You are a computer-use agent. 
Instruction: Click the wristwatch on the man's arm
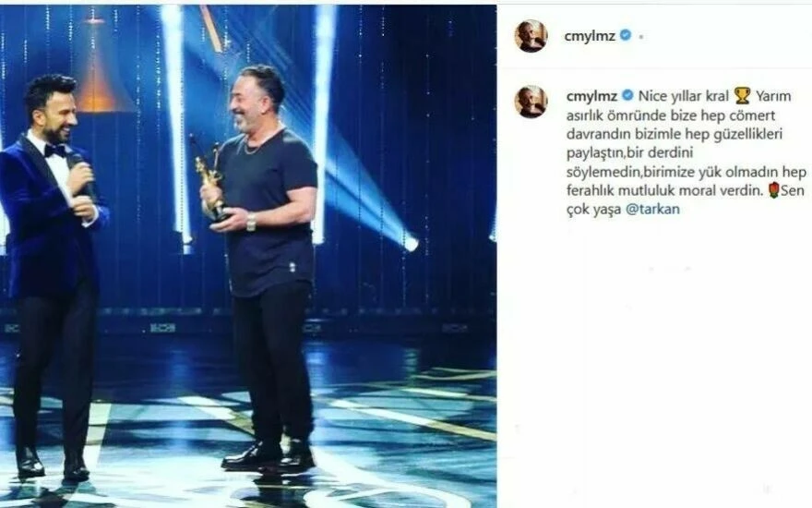pos(251,222)
